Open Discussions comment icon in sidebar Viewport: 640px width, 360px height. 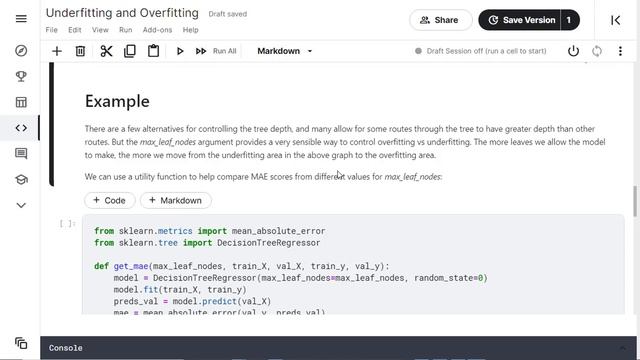point(21,153)
